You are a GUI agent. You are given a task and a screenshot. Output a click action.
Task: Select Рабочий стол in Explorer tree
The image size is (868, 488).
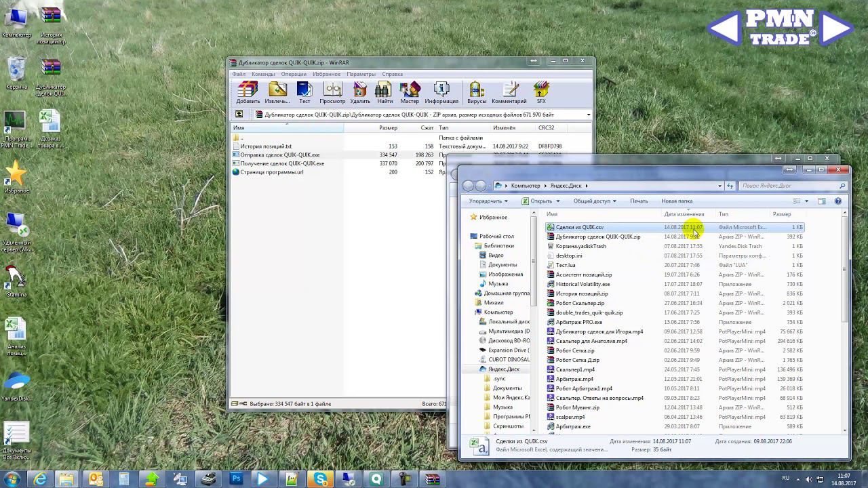click(496, 237)
